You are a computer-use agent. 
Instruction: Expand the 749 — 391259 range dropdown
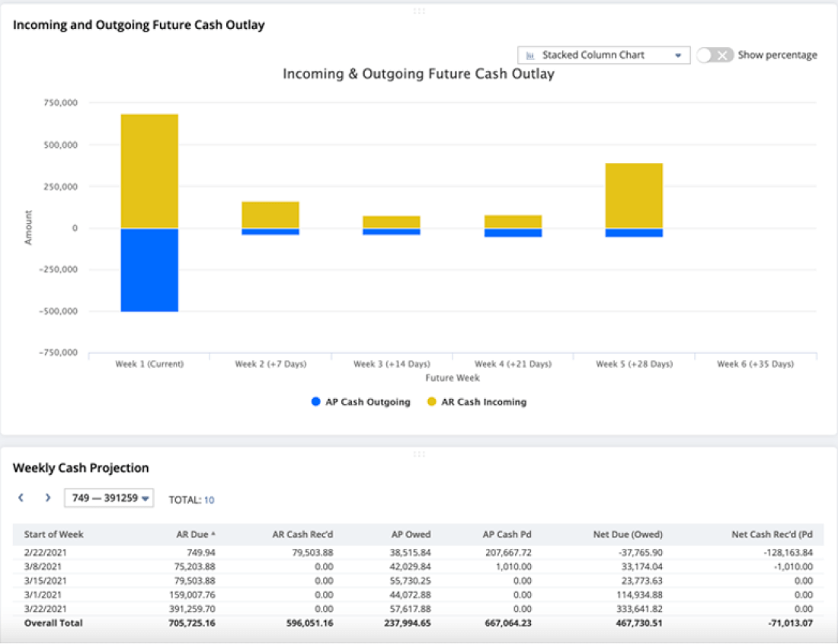coord(110,499)
